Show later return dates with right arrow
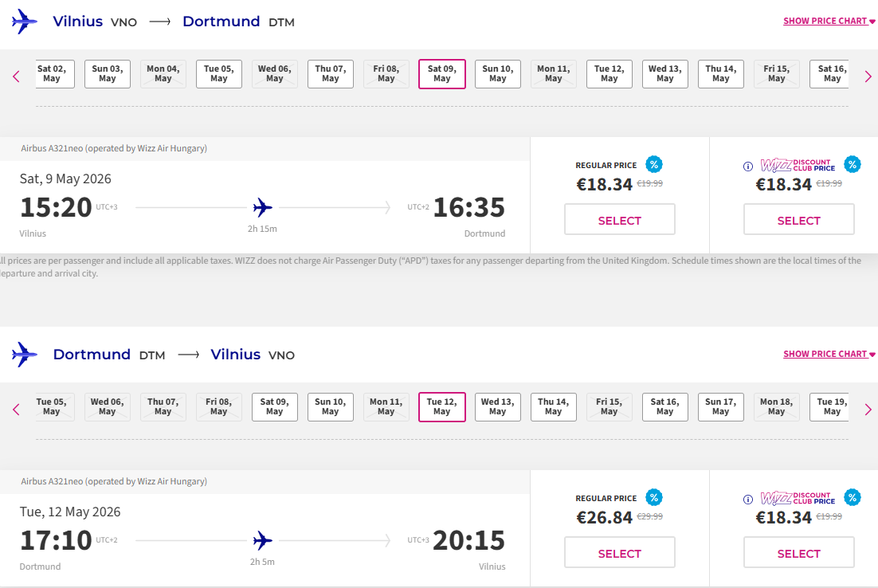This screenshot has width=878, height=588. [x=868, y=410]
